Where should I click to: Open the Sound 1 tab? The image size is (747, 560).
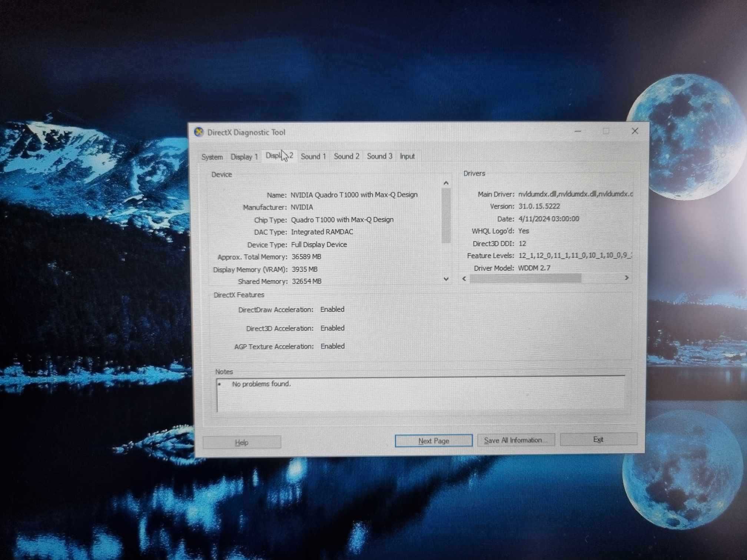pos(313,156)
